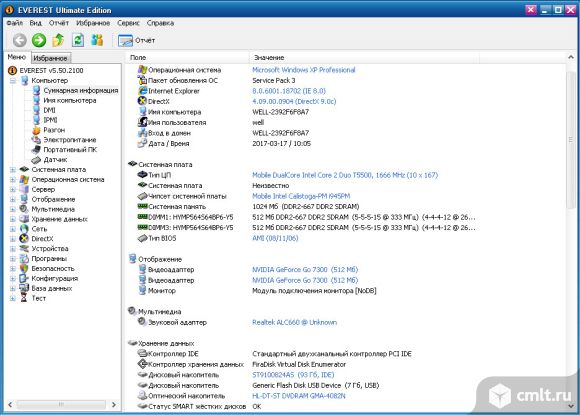Screen dimensions: 580x415
Task: Go up one level with the up arrow icon
Action: click(58, 40)
